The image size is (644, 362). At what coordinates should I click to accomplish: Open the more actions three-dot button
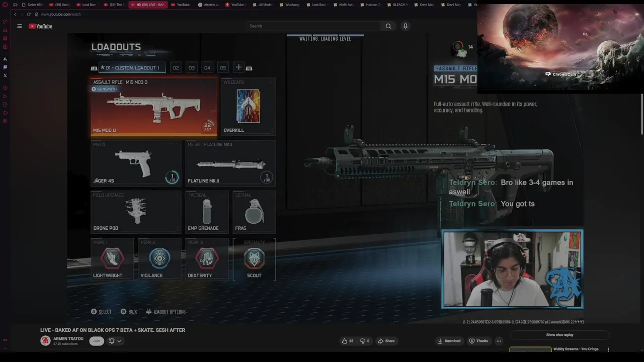click(x=499, y=341)
